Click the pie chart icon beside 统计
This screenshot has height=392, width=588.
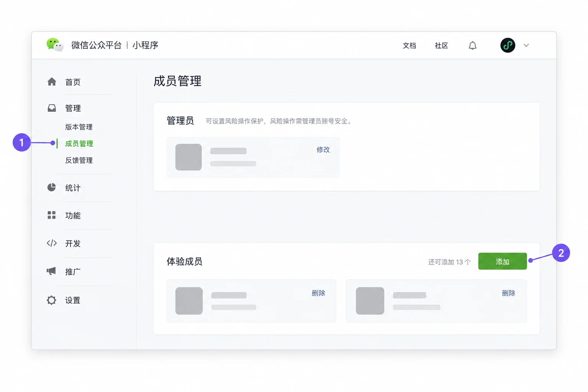52,187
